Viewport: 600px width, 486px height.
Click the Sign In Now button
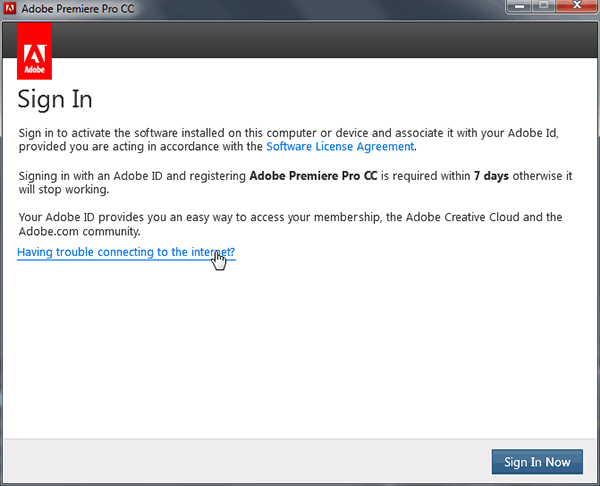(x=537, y=462)
